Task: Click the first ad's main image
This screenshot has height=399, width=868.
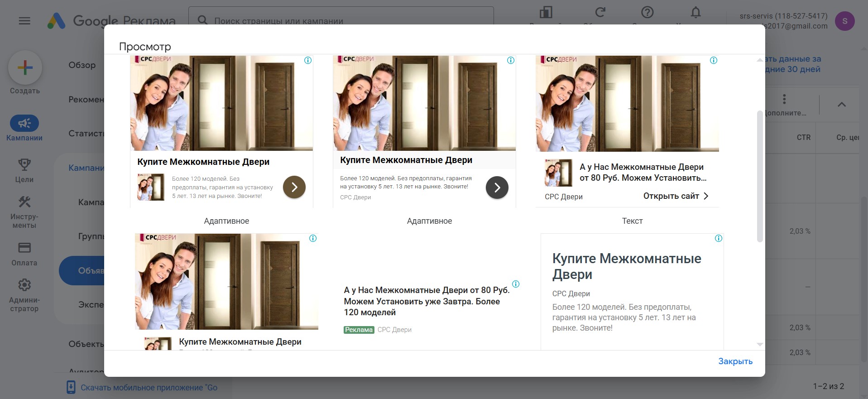Action: (221, 103)
